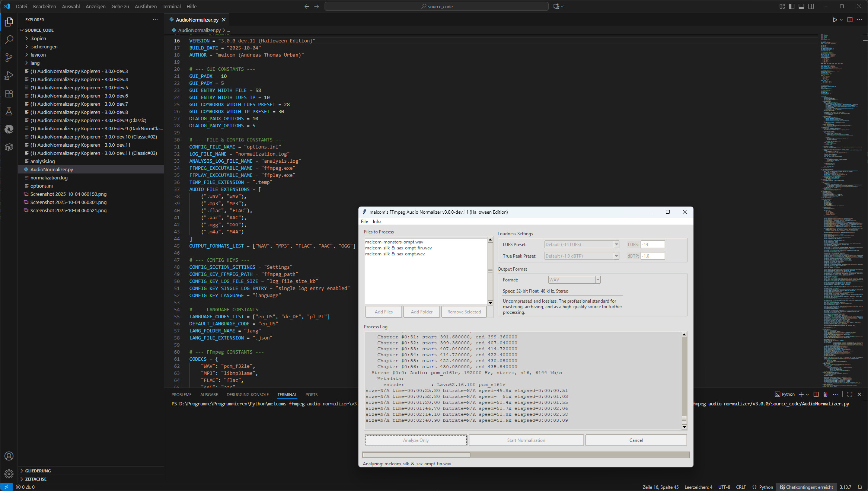868x491 pixels.
Task: Open the Testing flask view
Action: click(9, 111)
